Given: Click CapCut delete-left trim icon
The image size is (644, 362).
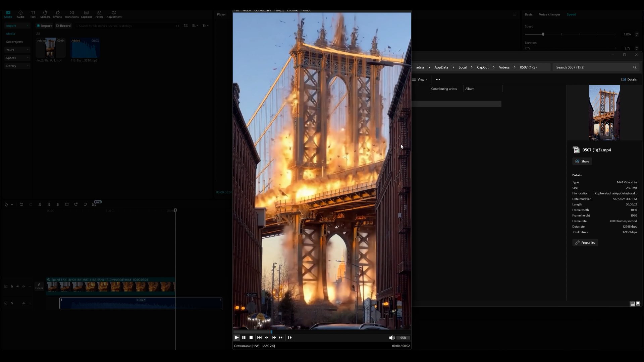Looking at the screenshot, I should point(49,204).
